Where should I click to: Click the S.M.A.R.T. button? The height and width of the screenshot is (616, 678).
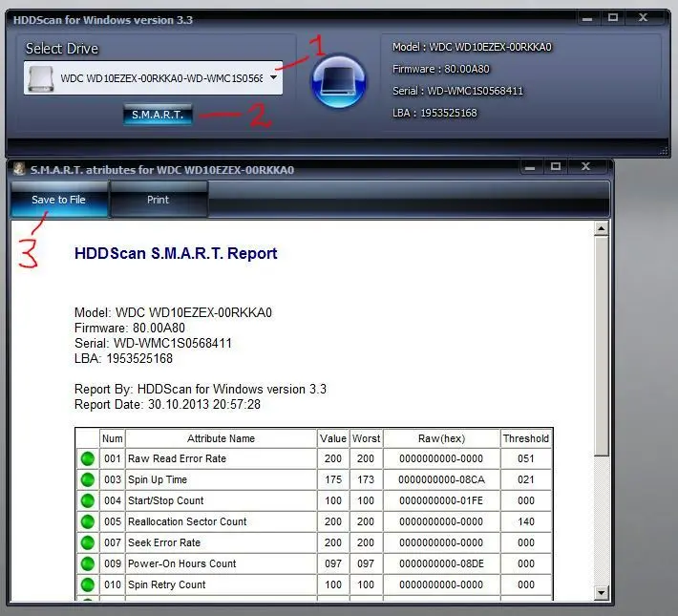pos(158,115)
